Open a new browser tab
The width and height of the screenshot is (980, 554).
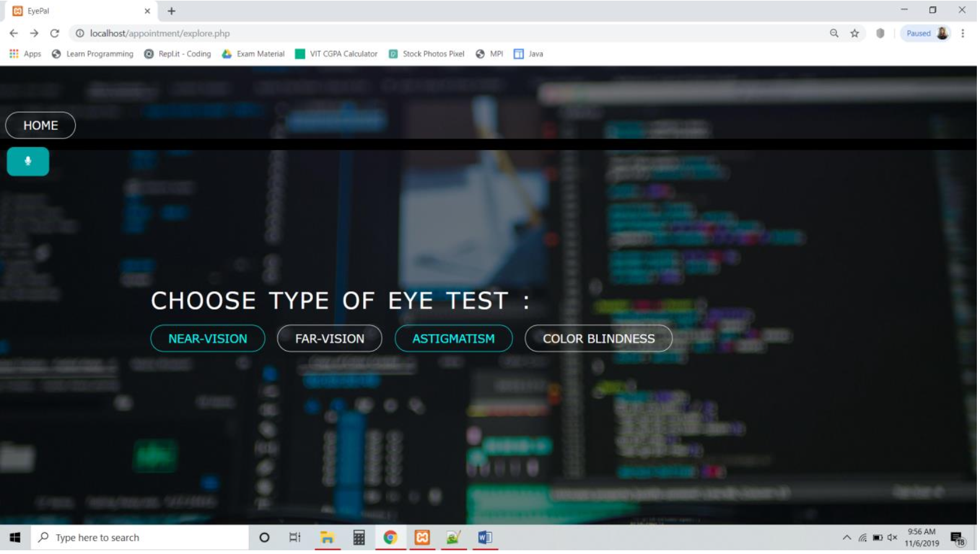(x=172, y=11)
